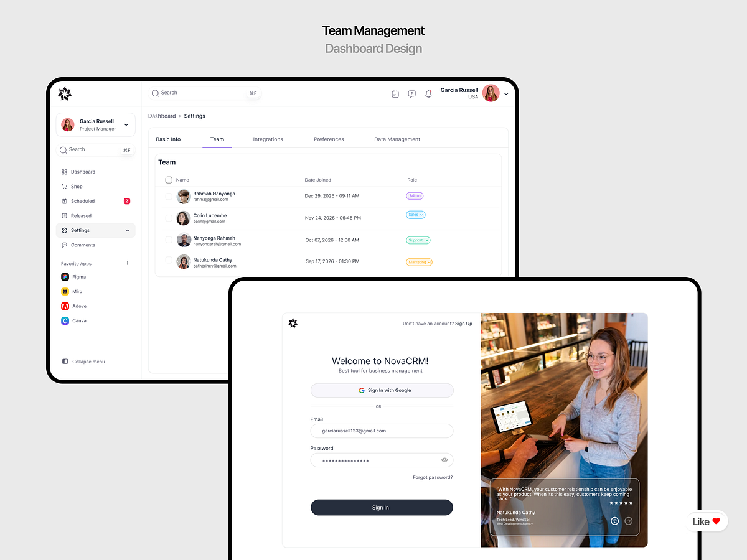Click the Sign In button

(x=381, y=507)
